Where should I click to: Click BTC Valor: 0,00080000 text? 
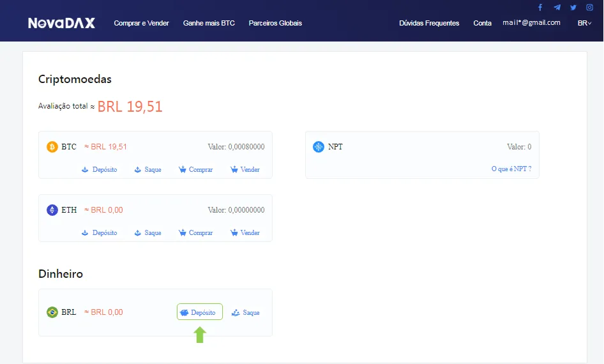tap(236, 147)
